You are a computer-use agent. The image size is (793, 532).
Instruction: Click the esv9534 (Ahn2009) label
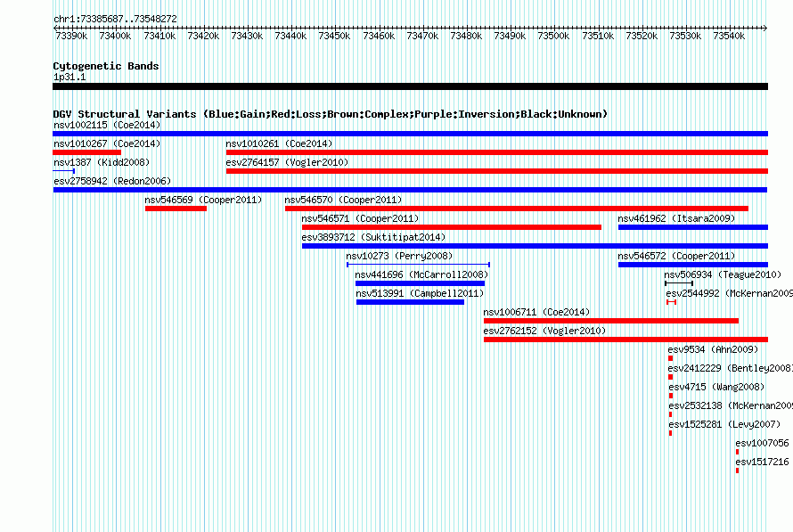(x=713, y=349)
